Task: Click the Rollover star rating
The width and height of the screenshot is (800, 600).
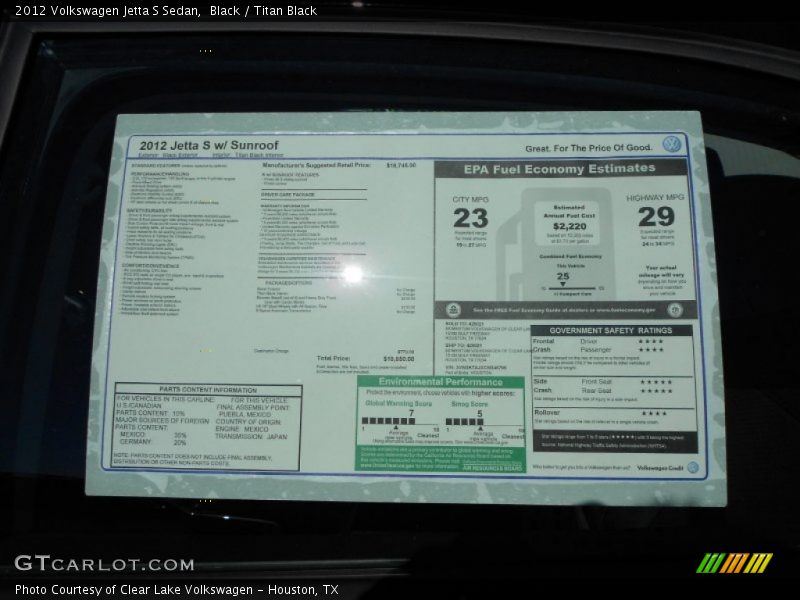Action: [x=654, y=413]
